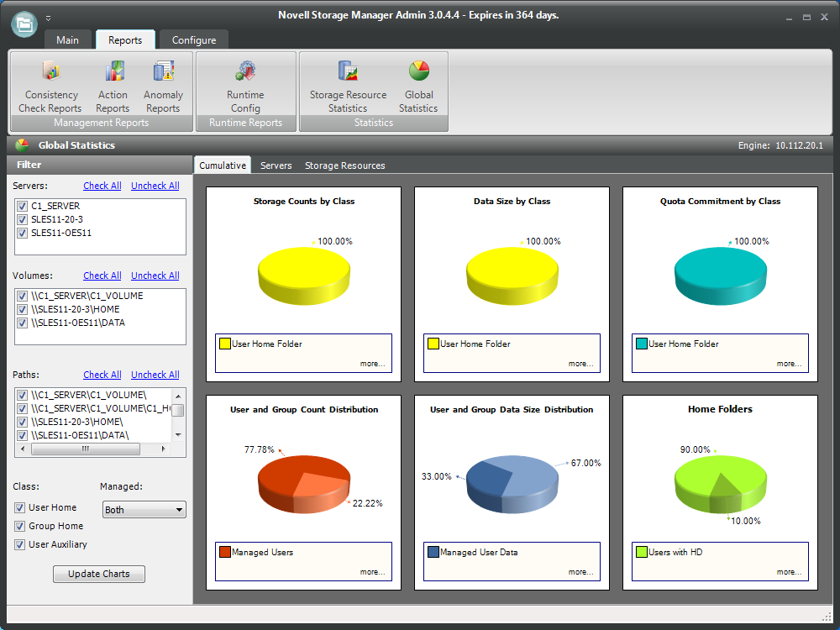This screenshot has height=630, width=840.
Task: Uncheck the SLES11-20-3 server checkbox
Action: point(22,219)
